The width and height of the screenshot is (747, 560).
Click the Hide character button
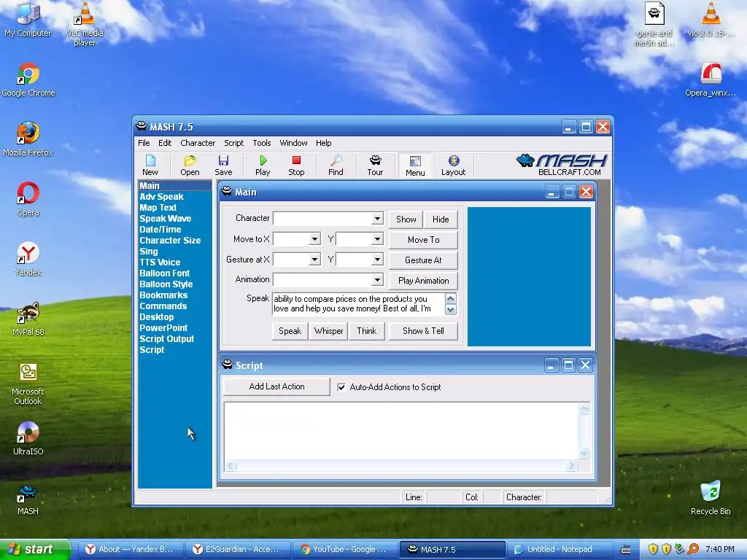pyautogui.click(x=441, y=219)
